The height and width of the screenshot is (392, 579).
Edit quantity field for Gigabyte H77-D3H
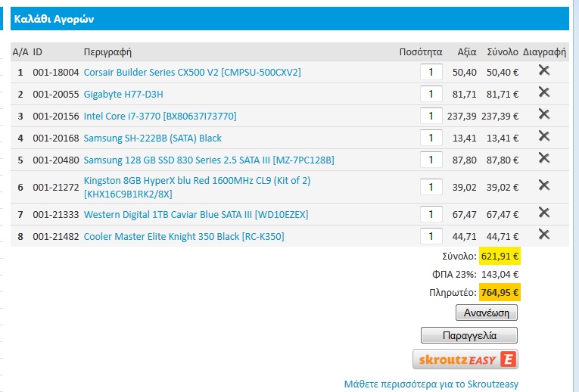click(431, 94)
